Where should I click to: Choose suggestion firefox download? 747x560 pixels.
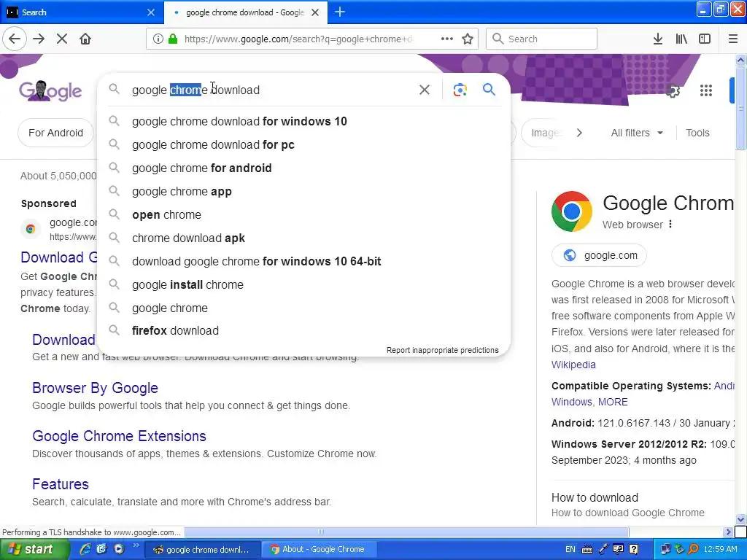(303, 330)
